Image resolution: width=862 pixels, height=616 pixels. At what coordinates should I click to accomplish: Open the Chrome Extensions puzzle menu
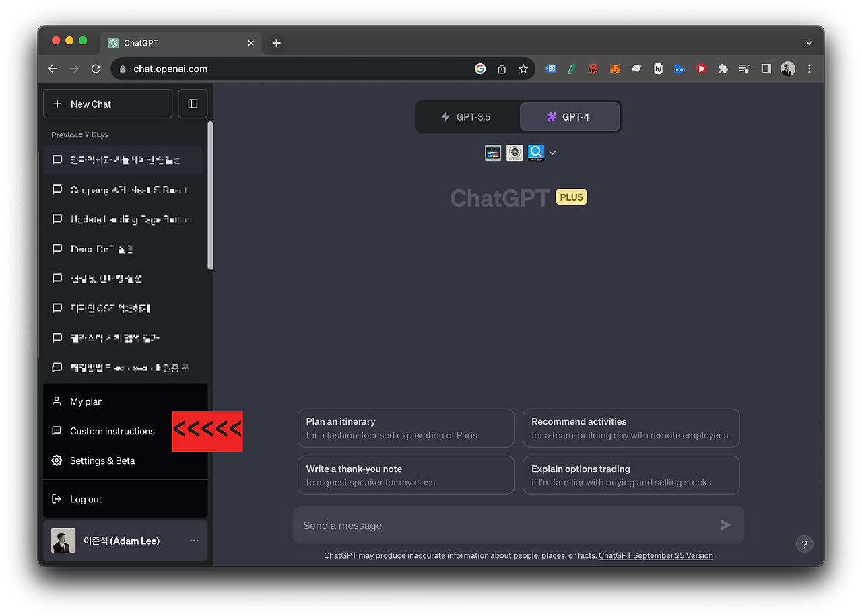click(x=723, y=69)
